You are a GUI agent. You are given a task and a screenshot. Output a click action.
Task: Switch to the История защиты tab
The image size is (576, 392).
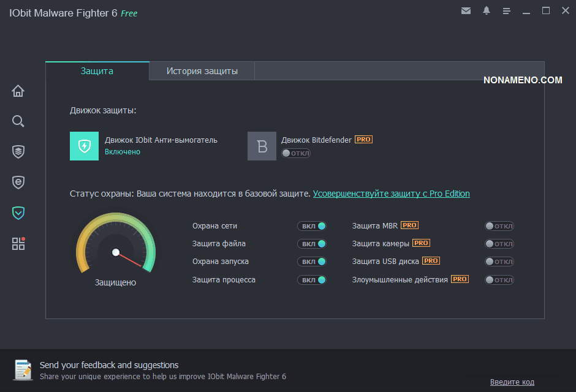pyautogui.click(x=202, y=71)
